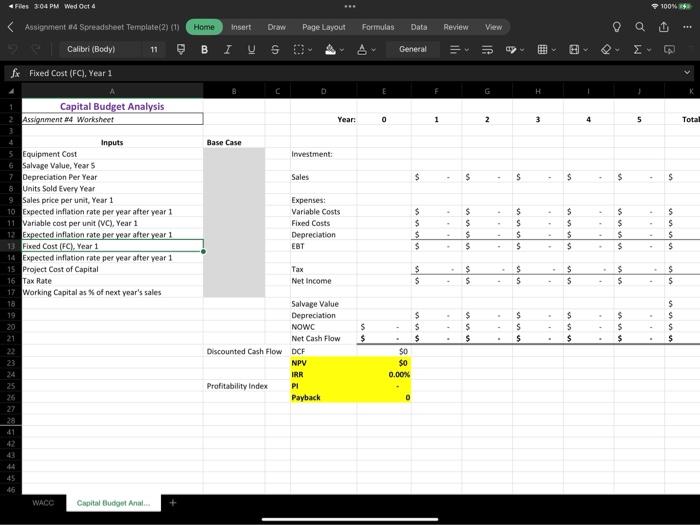Go back using the back arrow
The height and width of the screenshot is (525, 700).
pos(11,27)
